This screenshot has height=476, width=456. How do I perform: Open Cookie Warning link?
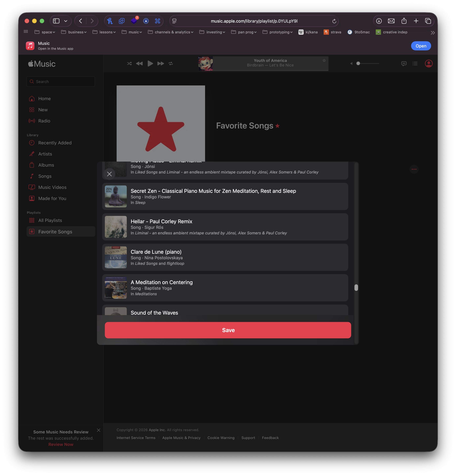[221, 438]
